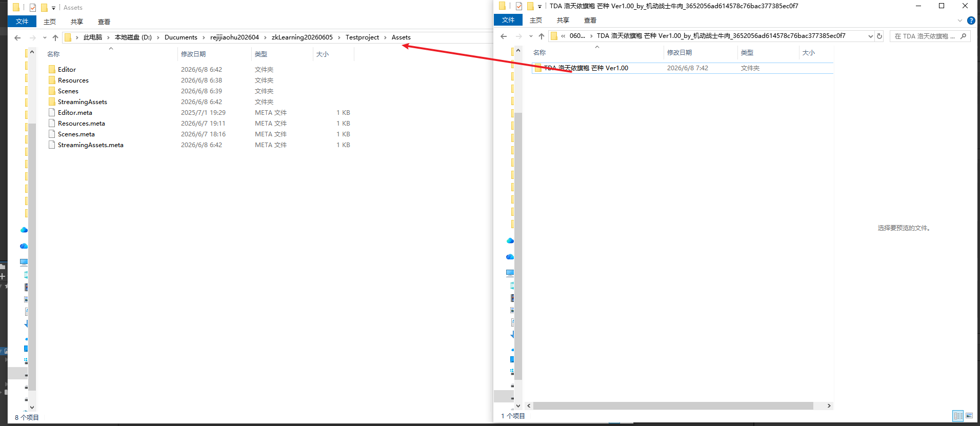Go up one level in Assets window

55,37
